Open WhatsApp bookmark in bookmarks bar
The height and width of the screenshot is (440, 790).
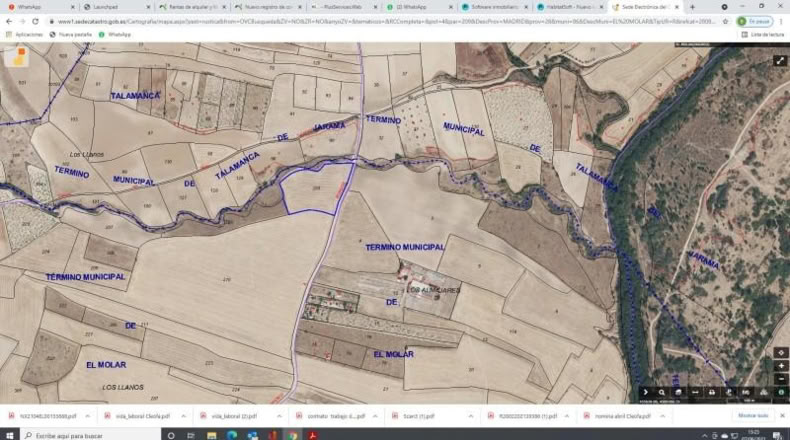click(x=114, y=34)
